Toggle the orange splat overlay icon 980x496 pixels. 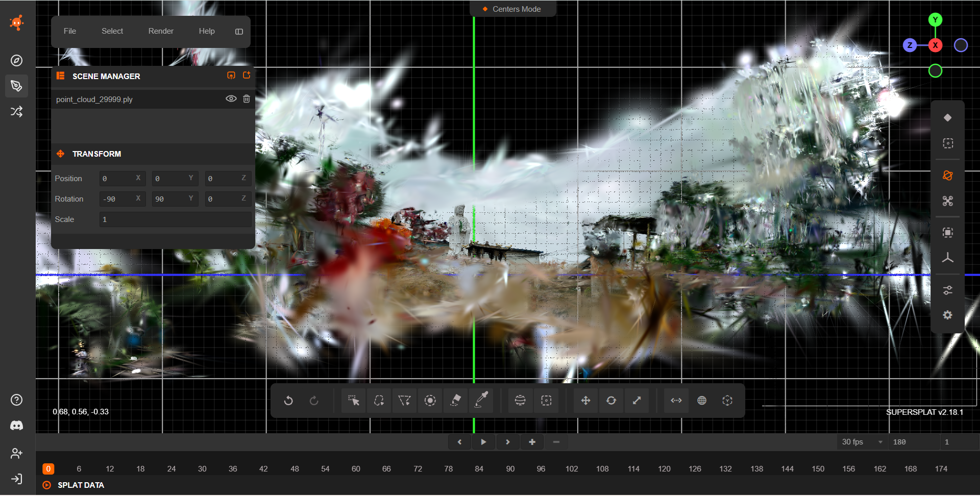[948, 176]
